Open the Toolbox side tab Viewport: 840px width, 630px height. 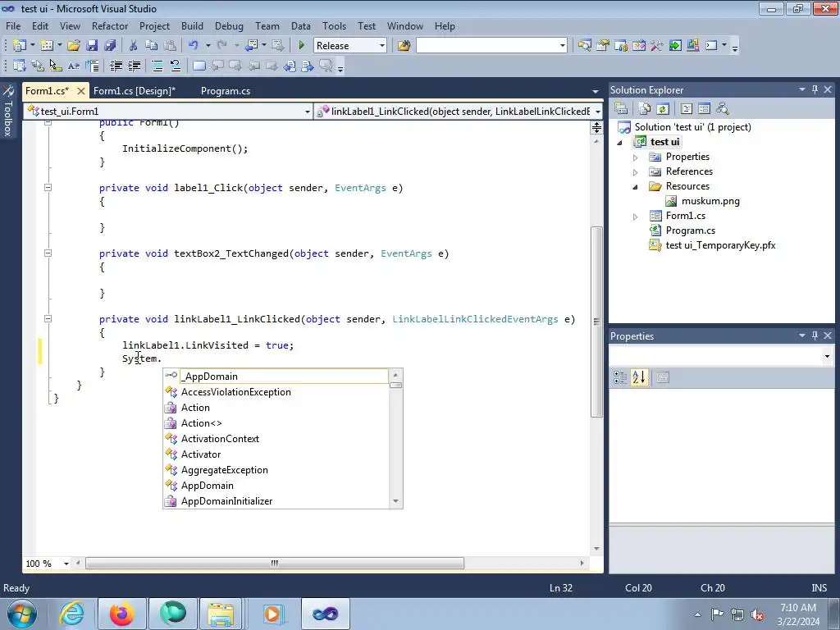point(8,112)
